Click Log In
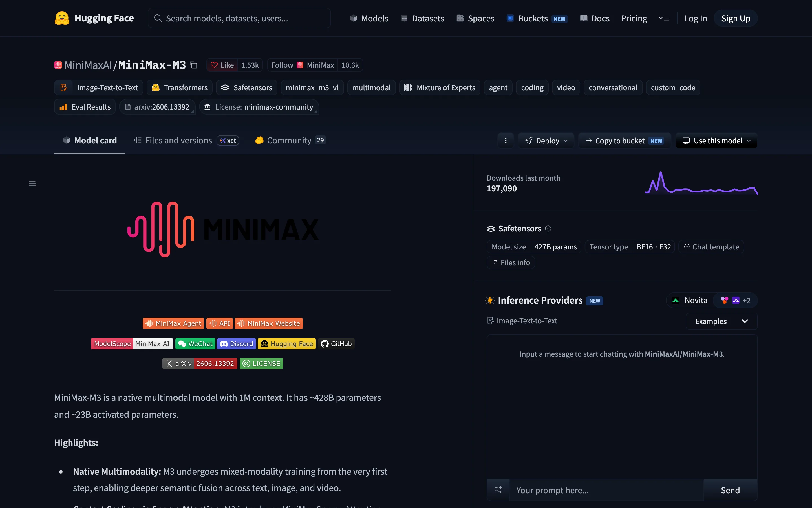The width and height of the screenshot is (812, 508). pos(696,18)
